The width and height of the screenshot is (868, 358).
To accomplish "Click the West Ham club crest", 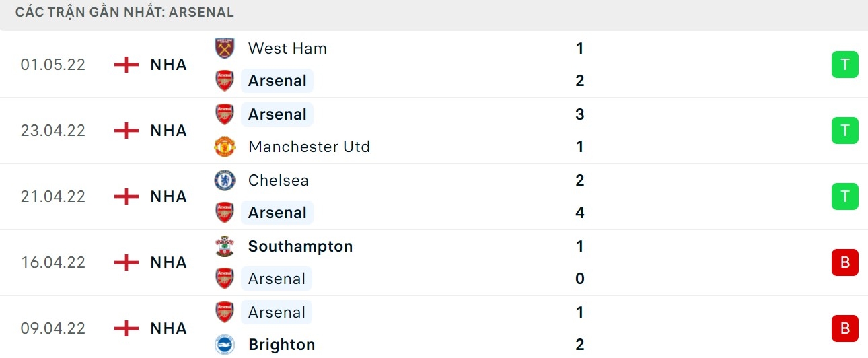I will [225, 48].
